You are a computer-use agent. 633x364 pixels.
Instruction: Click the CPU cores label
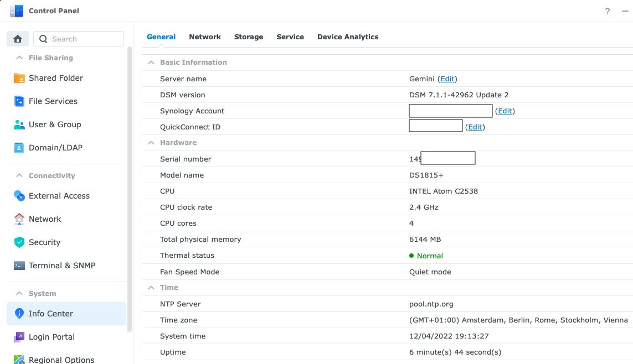(x=178, y=223)
